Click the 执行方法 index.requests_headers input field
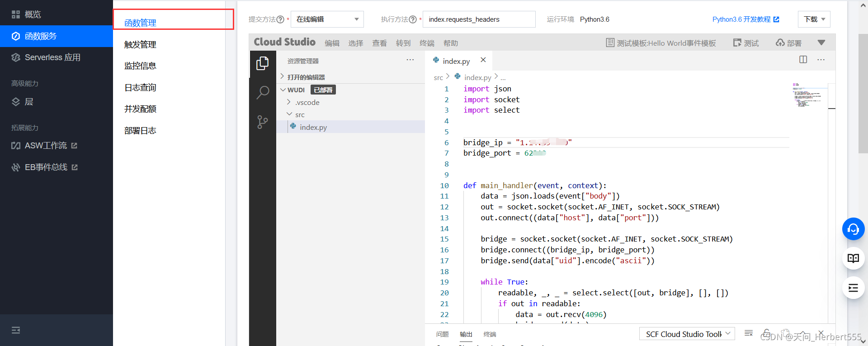This screenshot has width=868, height=346. point(479,19)
